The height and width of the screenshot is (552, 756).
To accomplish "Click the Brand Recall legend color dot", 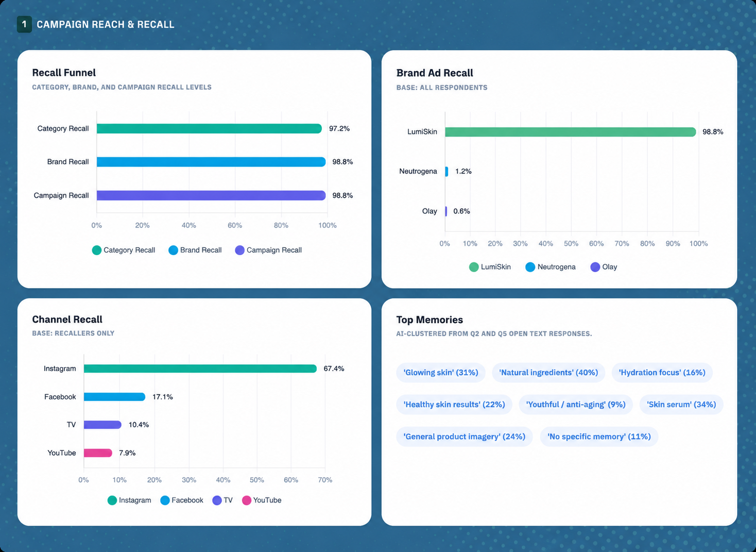I will point(173,250).
